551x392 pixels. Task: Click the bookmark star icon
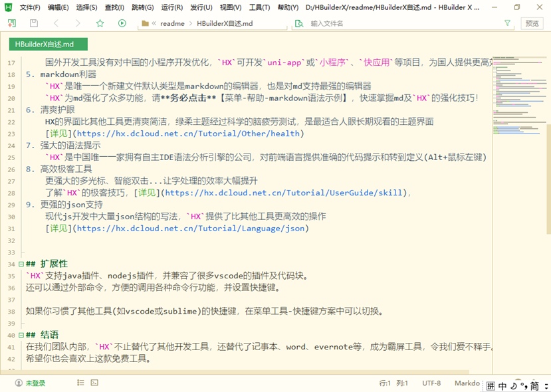pyautogui.click(x=100, y=23)
